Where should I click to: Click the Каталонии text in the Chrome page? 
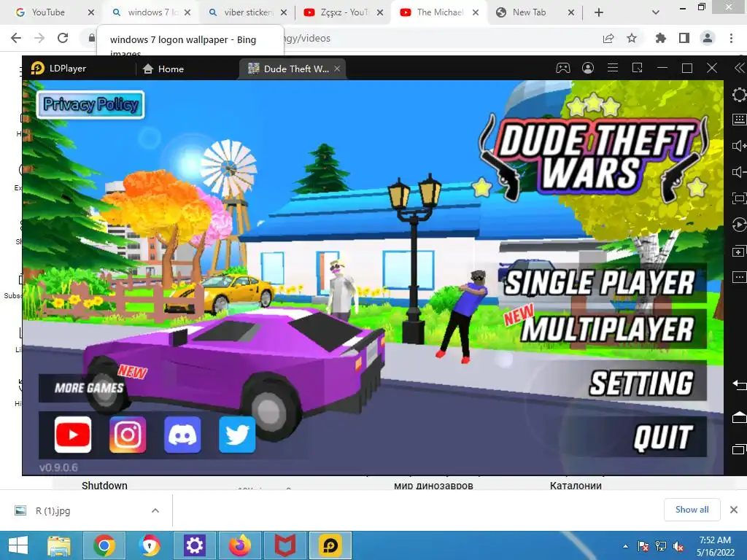(576, 486)
